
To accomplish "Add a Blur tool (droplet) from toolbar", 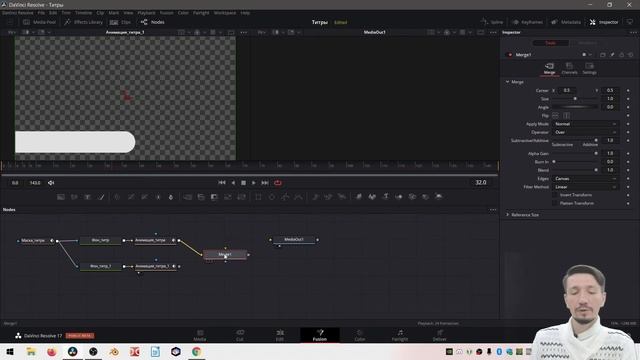I will [x=171, y=197].
